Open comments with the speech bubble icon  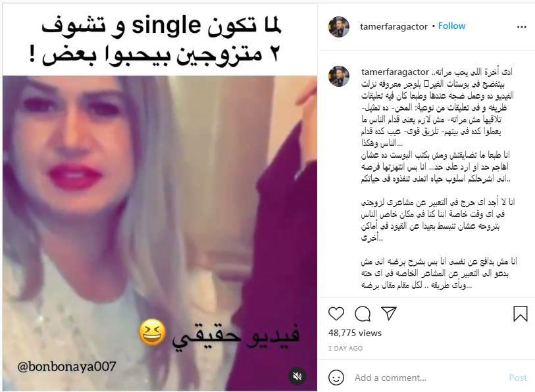pyautogui.click(x=363, y=314)
